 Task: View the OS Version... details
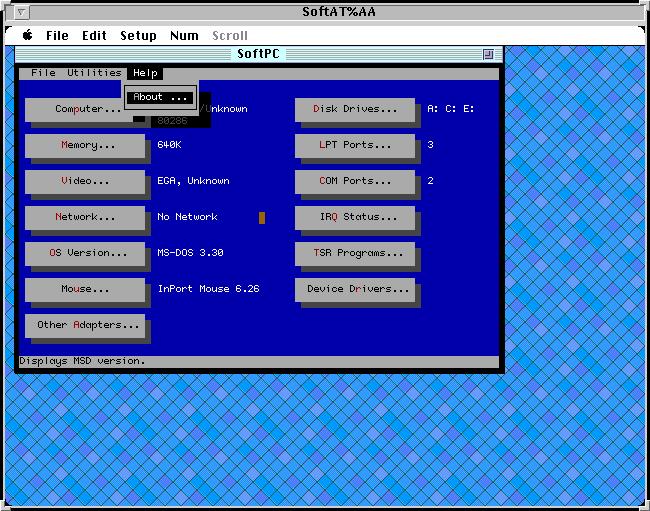(x=87, y=253)
